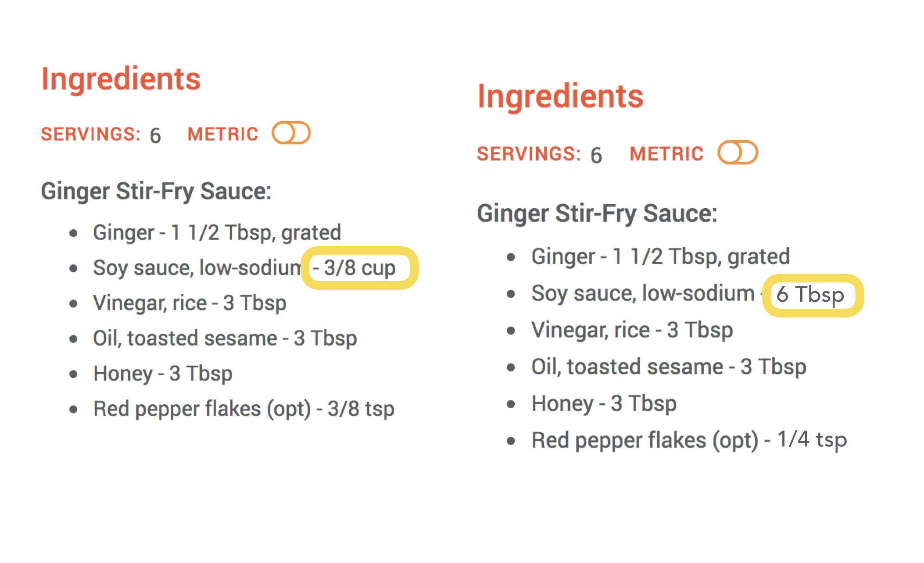Click the left METRIC label
The height and width of the screenshot is (563, 924).
[223, 134]
